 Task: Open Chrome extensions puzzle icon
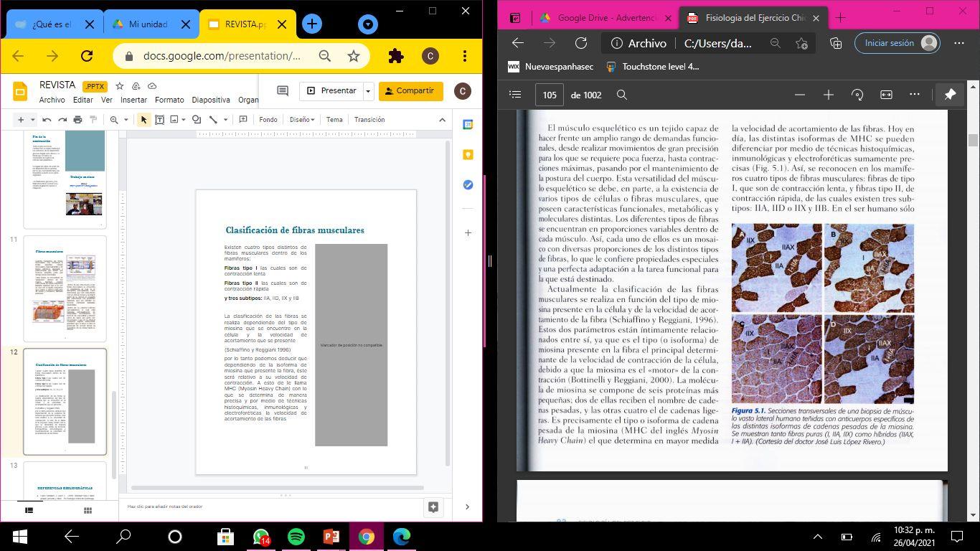click(395, 56)
